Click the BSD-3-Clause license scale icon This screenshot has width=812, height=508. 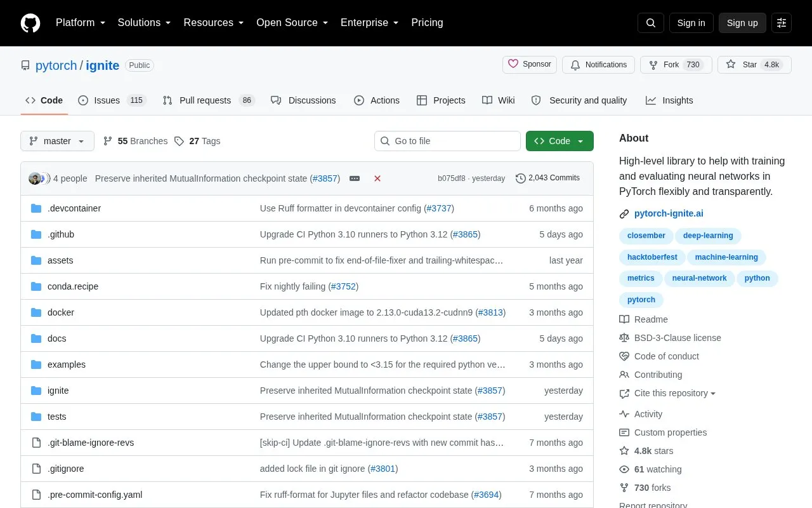624,338
